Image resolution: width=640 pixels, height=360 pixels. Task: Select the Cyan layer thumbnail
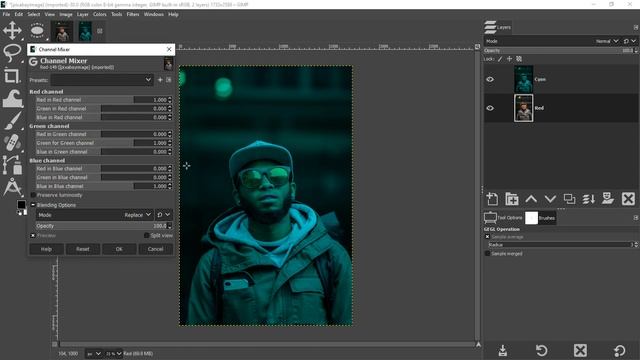[x=524, y=79]
